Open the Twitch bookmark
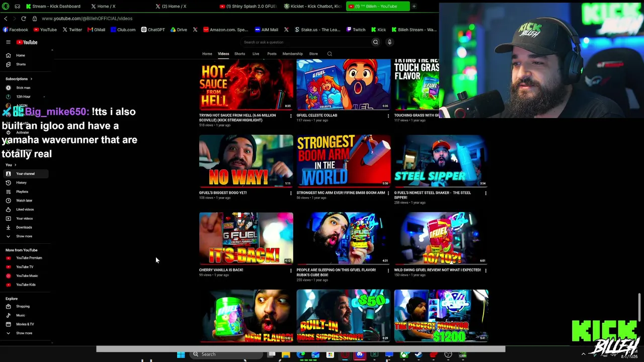 (x=356, y=30)
